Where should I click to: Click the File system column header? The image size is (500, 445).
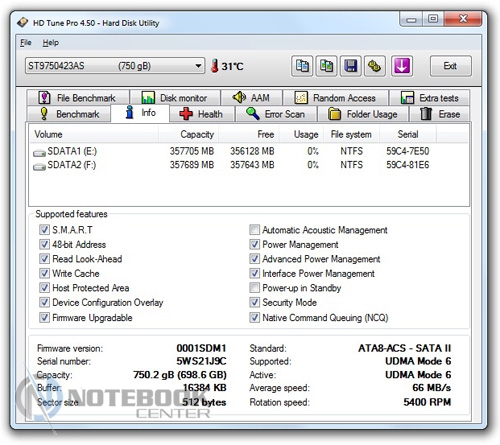(351, 134)
